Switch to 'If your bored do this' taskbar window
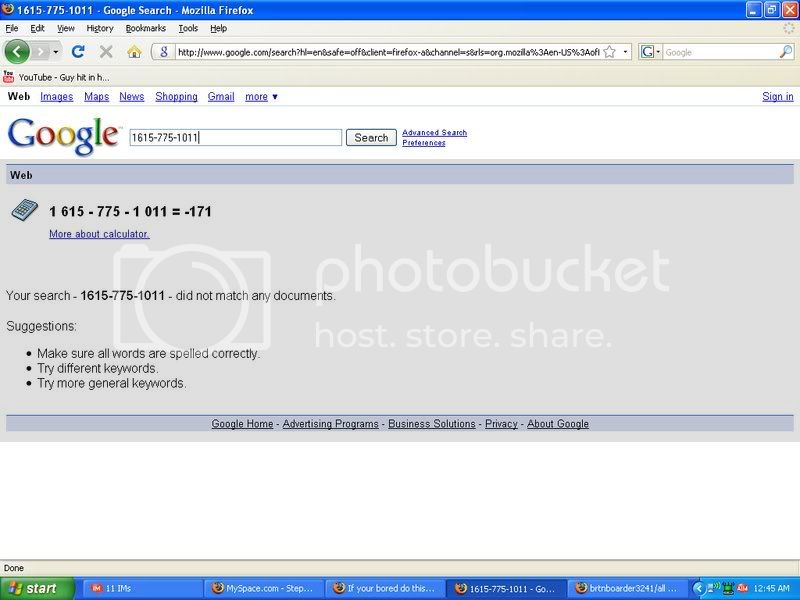This screenshot has height=600, width=800. (x=385, y=588)
